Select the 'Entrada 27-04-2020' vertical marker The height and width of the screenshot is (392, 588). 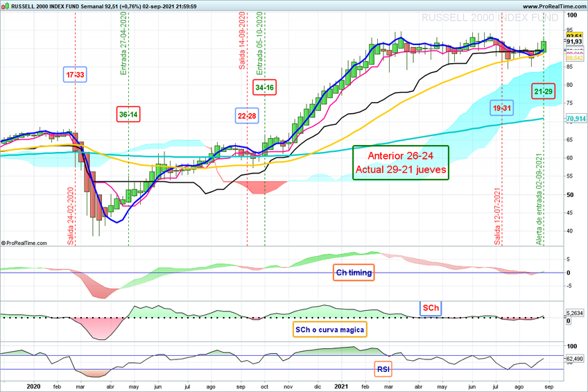click(123, 43)
